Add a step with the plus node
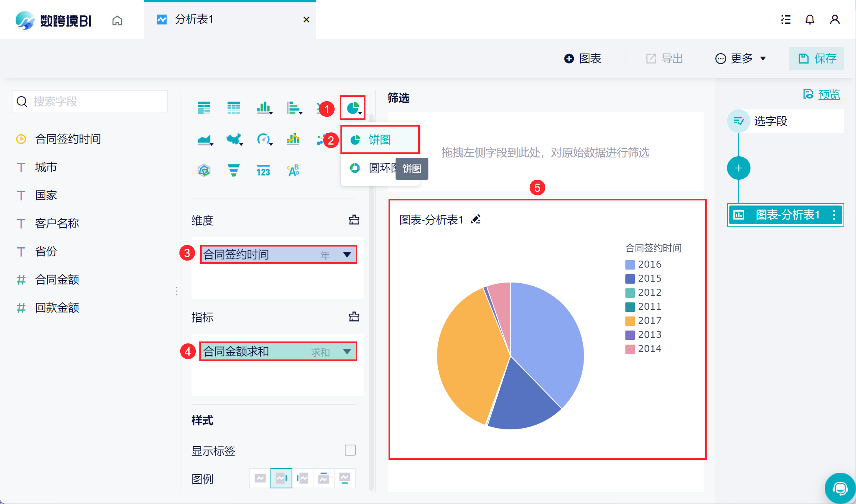 coord(739,168)
